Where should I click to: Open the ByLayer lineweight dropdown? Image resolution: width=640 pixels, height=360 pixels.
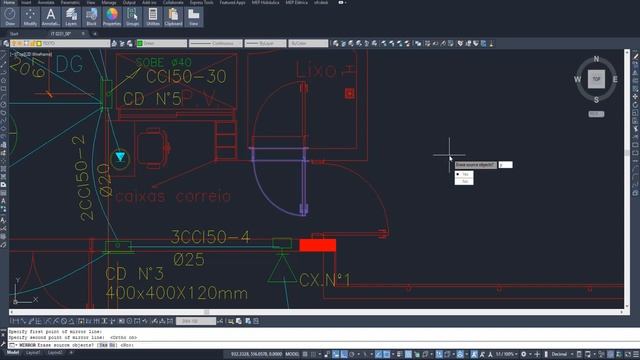pyautogui.click(x=265, y=43)
